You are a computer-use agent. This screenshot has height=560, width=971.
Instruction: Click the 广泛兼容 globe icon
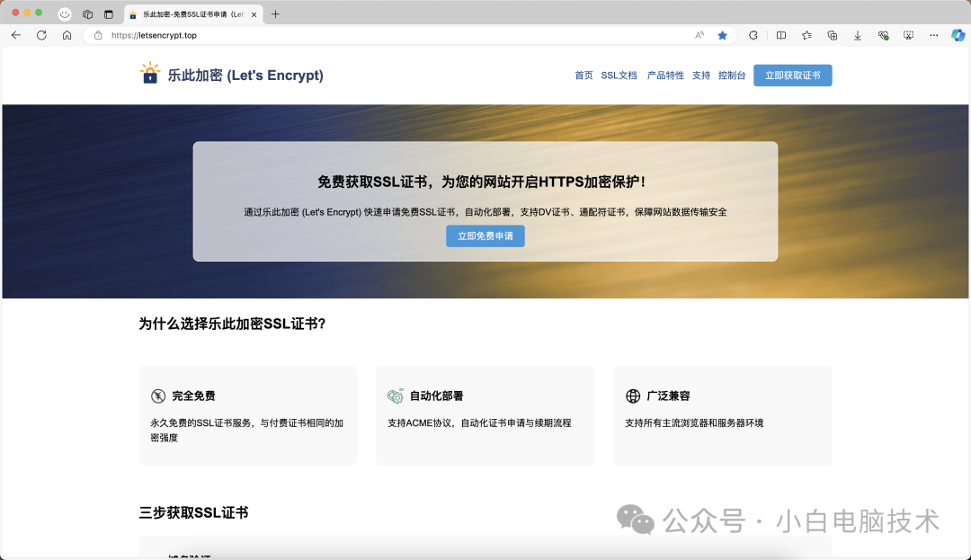[x=633, y=396]
